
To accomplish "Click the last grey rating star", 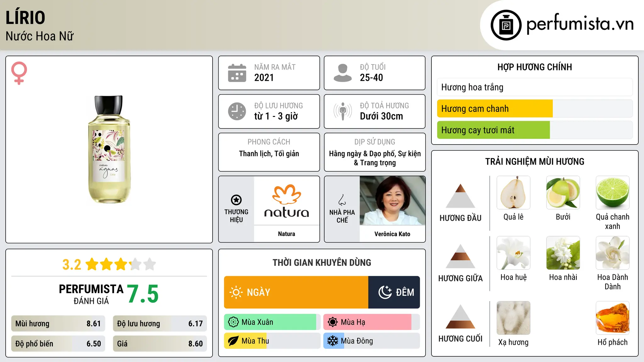I will (x=150, y=264).
